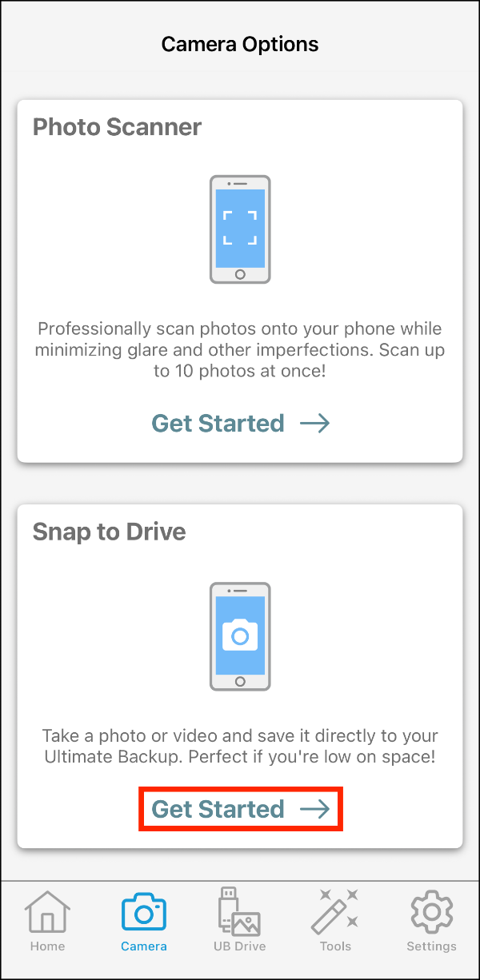Open the UB Drive USB icon

(239, 911)
